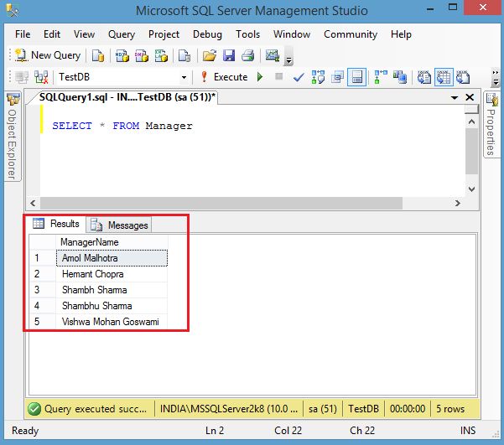
Task: Save the query with the floppy disk icon
Action: click(229, 55)
